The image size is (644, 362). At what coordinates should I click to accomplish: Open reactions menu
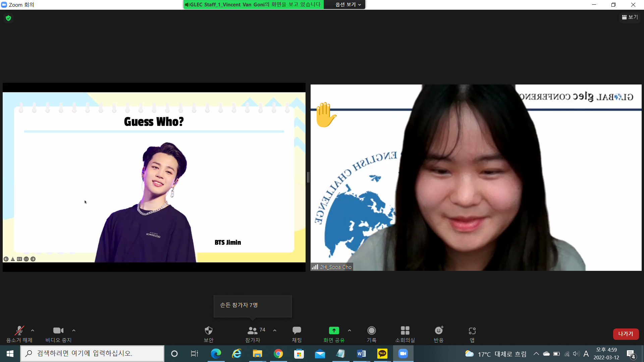pos(439,334)
